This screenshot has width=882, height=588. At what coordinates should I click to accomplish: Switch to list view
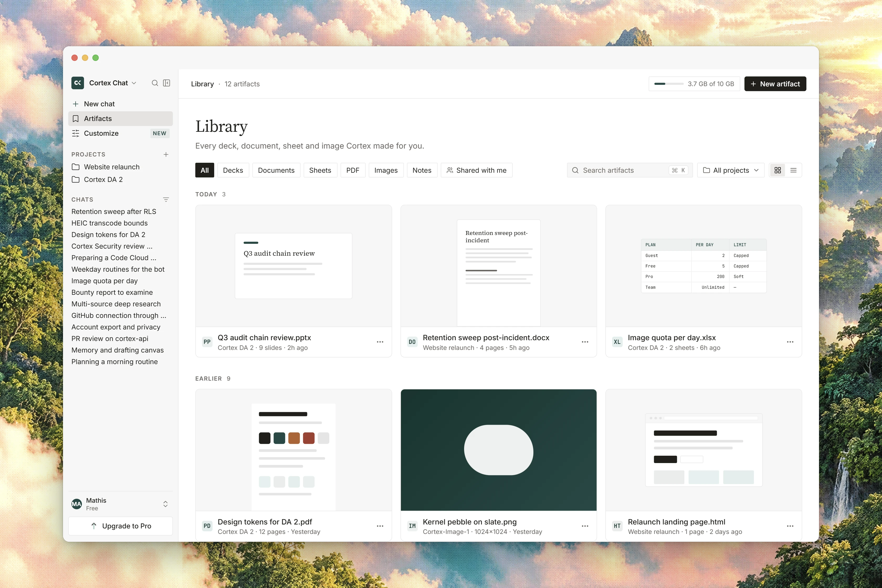[794, 170]
